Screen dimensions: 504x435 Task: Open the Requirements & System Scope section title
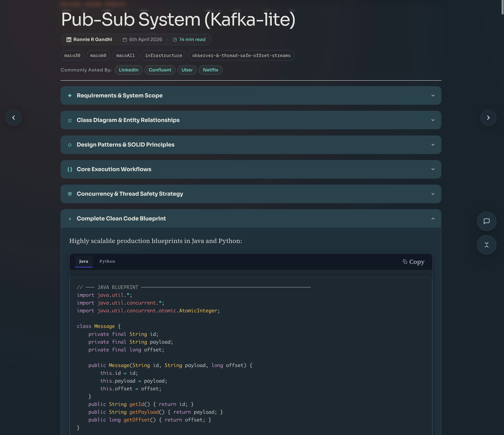click(x=120, y=96)
